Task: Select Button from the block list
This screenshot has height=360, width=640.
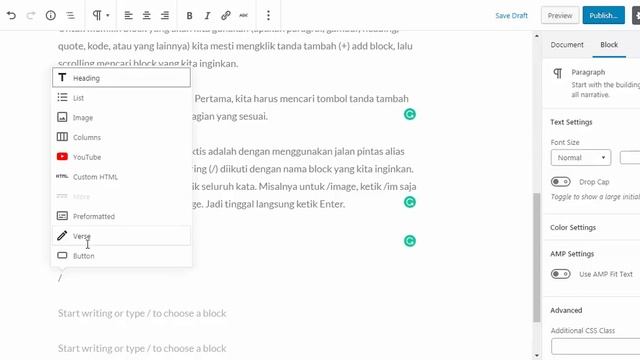Action: point(121,256)
